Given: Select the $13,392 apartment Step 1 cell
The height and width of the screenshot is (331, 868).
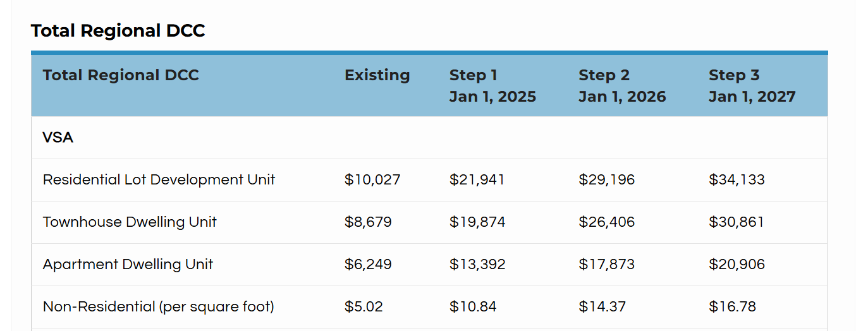Looking at the screenshot, I should pyautogui.click(x=477, y=265).
